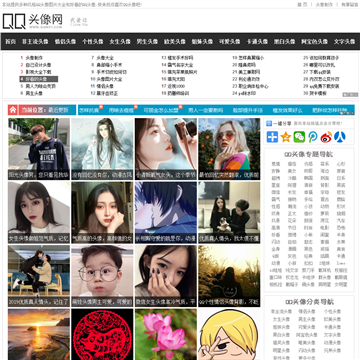The width and height of the screenshot is (360, 360).
Task: Open thumbnail of girl resting hand on cheek
Action: (x=102, y=212)
